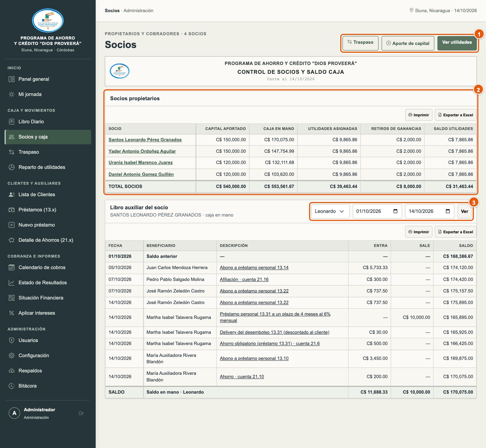Open calendar picker on 14/10/2026 end date
The height and width of the screenshot is (448, 486).
point(448,211)
